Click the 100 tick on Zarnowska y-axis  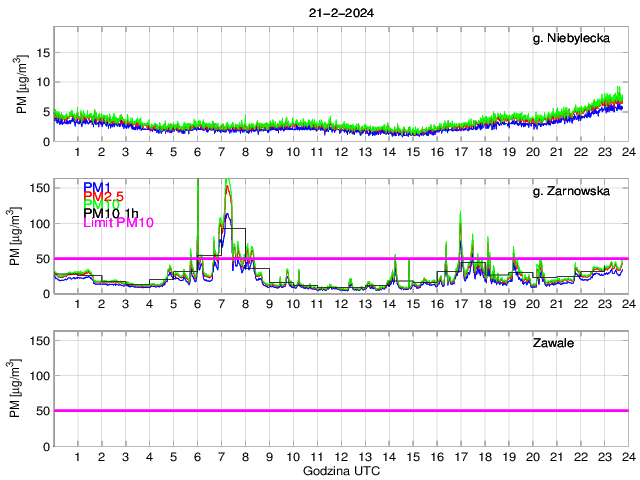click(40, 224)
